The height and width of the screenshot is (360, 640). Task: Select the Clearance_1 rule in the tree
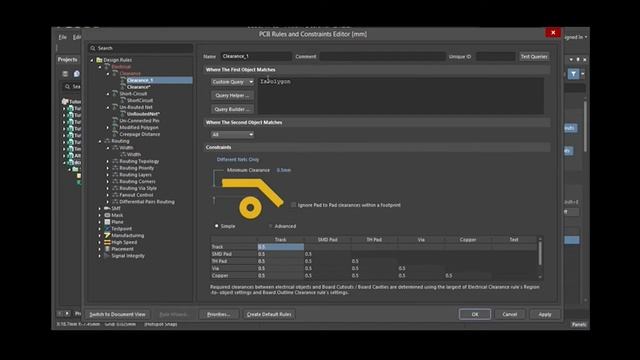pos(140,80)
